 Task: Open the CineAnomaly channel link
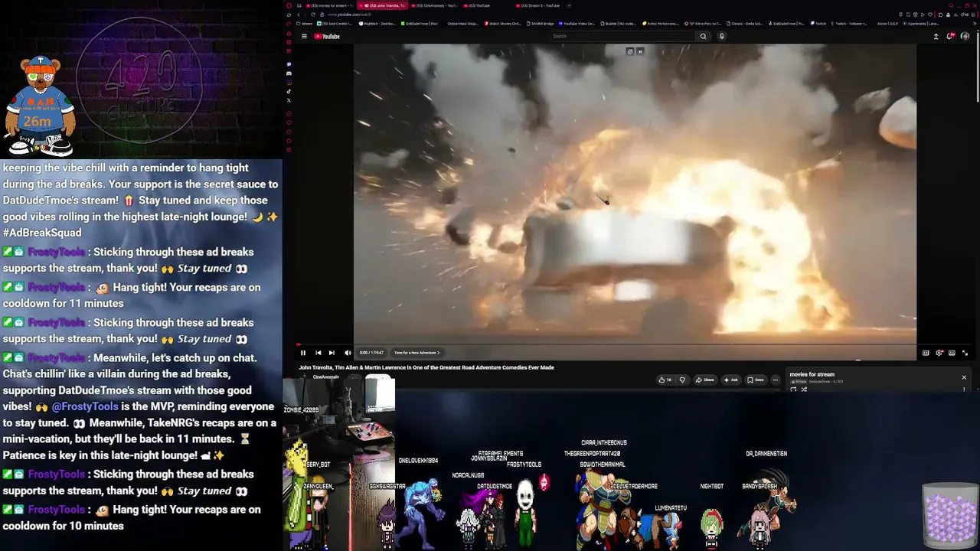pyautogui.click(x=325, y=377)
